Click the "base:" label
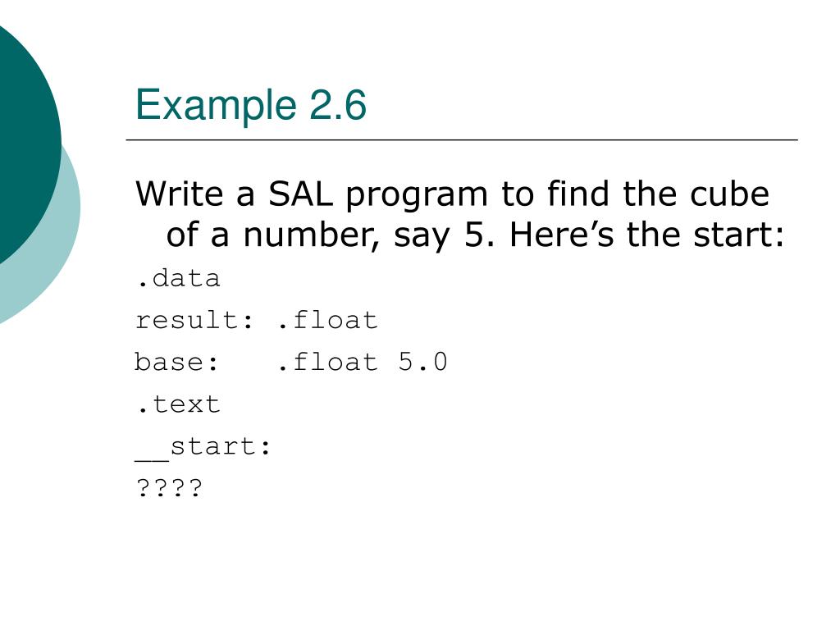Viewport: 840px width, 630px height. tap(177, 362)
